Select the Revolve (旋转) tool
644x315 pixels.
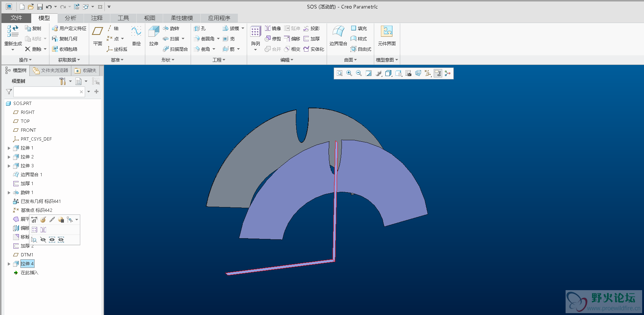[x=171, y=28]
